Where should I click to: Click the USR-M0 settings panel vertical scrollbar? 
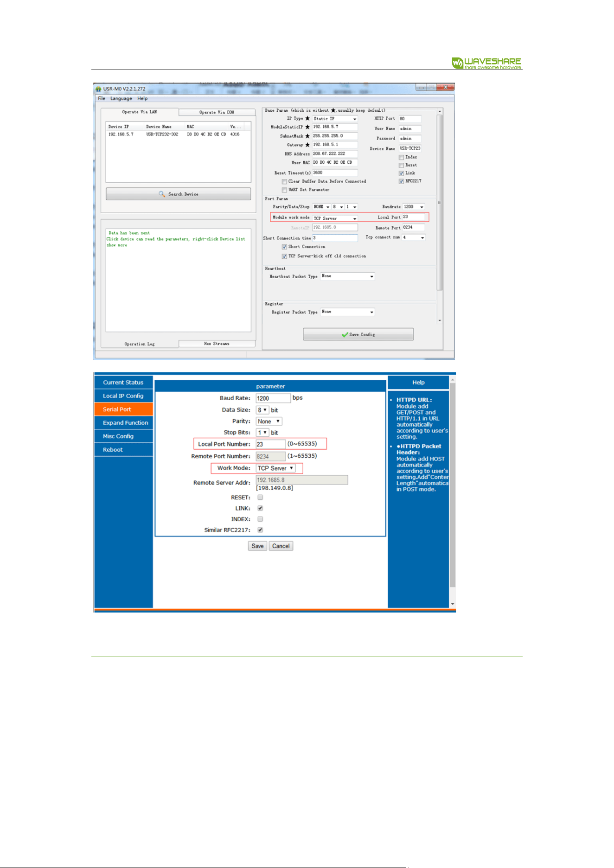tap(440, 203)
